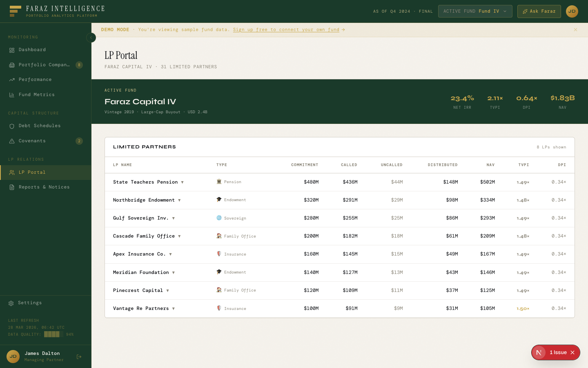Click the data quality 94% bar
This screenshot has width=588, height=368.
(54, 334)
